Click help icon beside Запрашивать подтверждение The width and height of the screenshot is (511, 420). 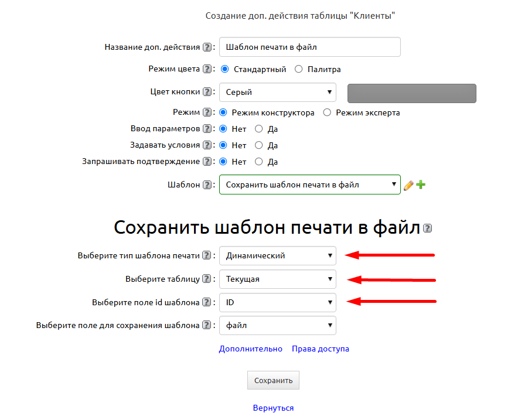[x=207, y=162]
